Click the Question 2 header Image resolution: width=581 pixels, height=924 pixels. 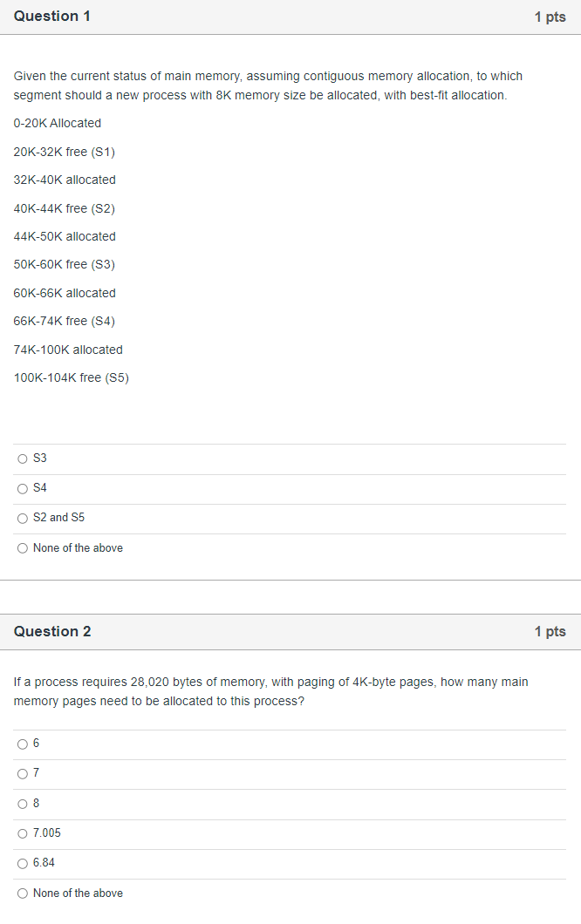click(51, 631)
